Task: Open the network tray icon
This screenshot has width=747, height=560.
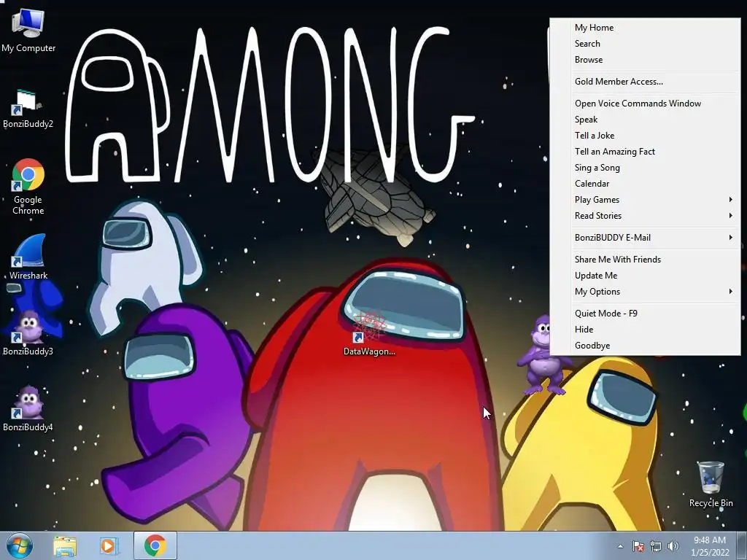Action: pos(656,546)
